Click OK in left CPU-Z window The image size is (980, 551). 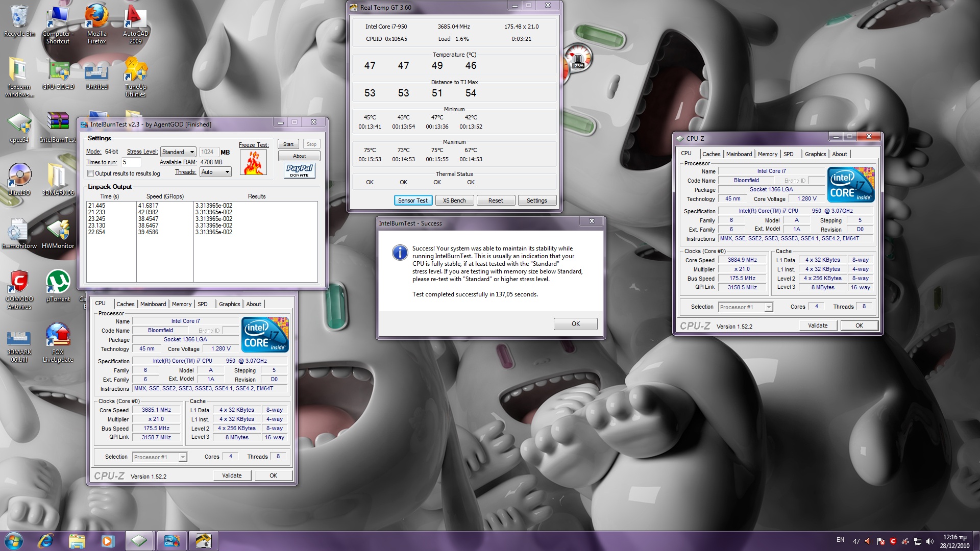point(274,475)
